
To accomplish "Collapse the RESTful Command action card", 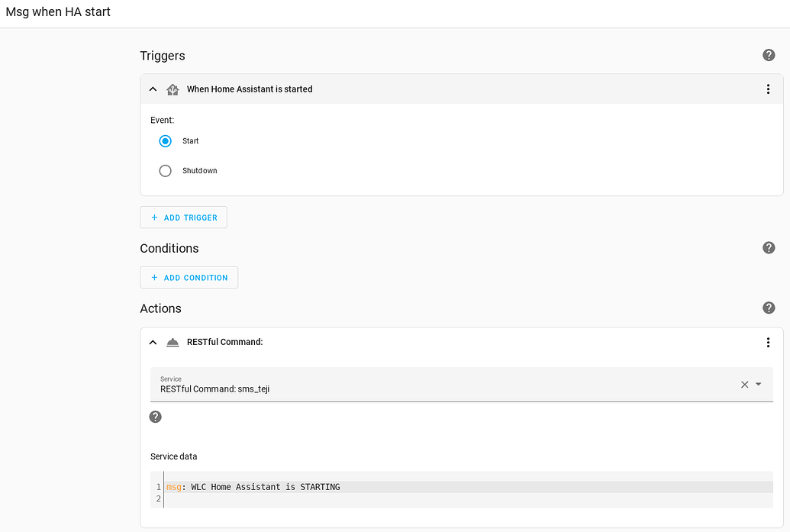I will pyautogui.click(x=153, y=342).
